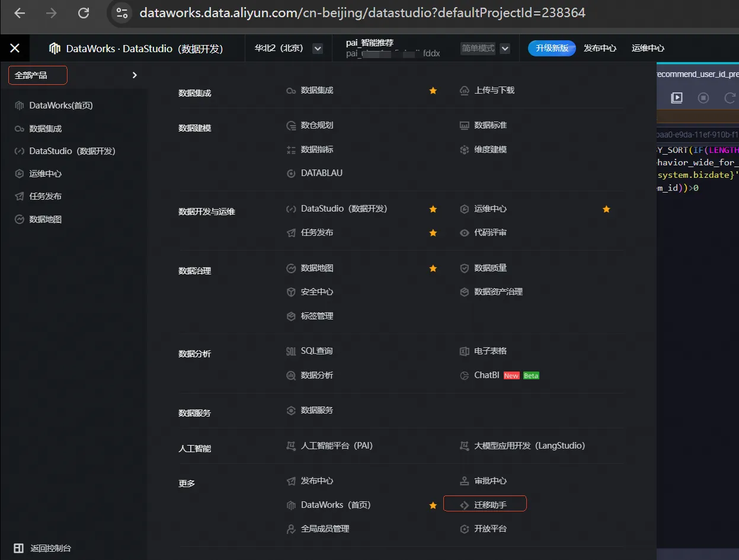
Task: Toggle the favorite star for DataWorks (首页)
Action: (433, 505)
